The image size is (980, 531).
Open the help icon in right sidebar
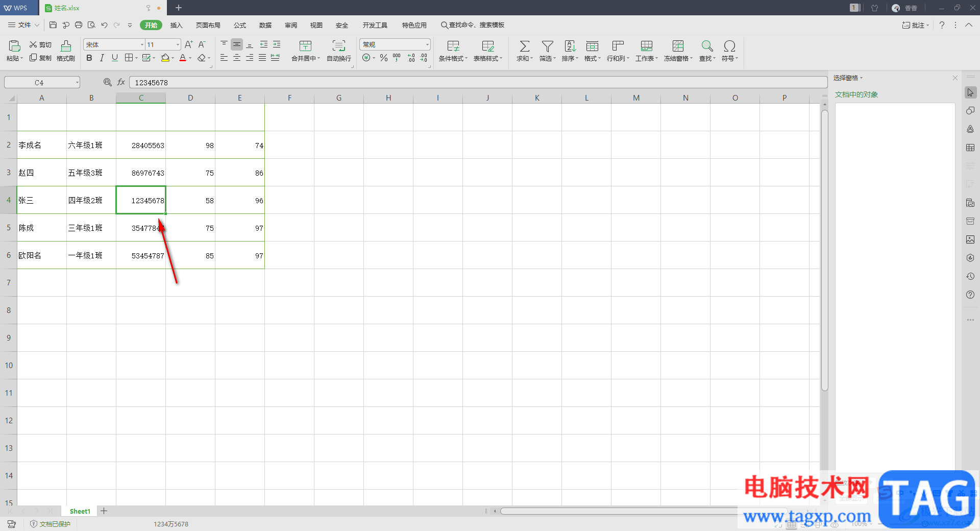pyautogui.click(x=970, y=295)
